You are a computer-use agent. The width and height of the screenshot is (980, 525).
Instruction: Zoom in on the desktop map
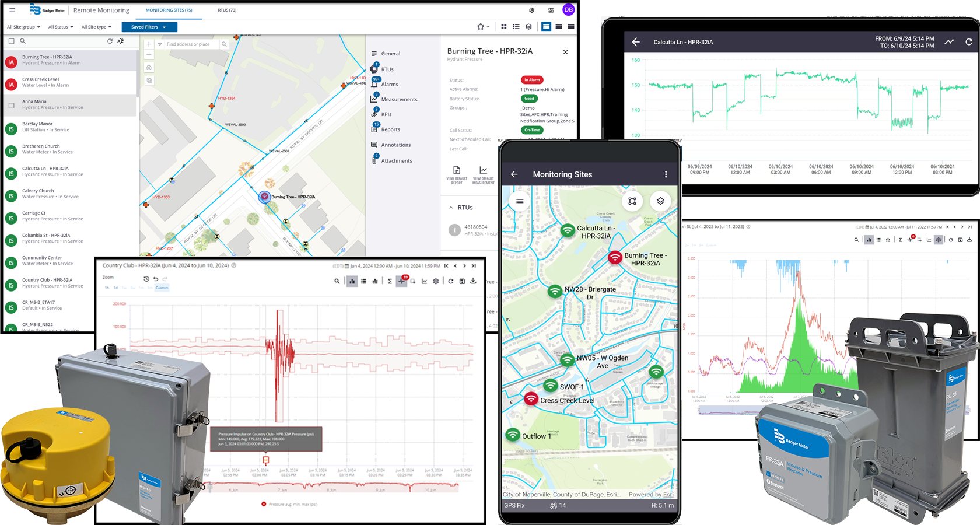(x=149, y=44)
